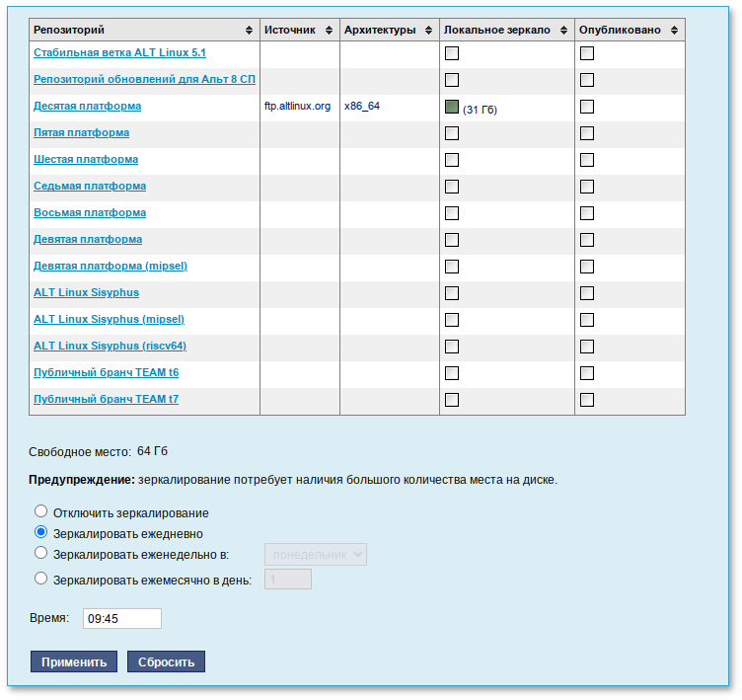Select Зеркалировать еженедельно radio option
Viewport: 742px width, 700px height.
pyautogui.click(x=41, y=554)
